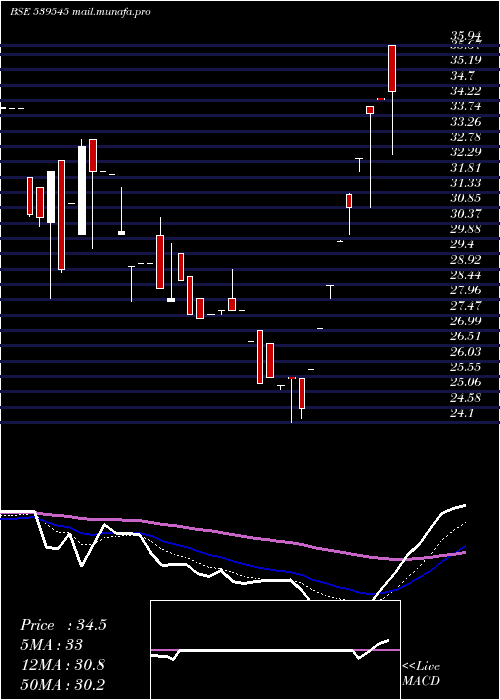The width and height of the screenshot is (500, 700).
Task: Select the 30.37 price axis label
Action: [465, 214]
